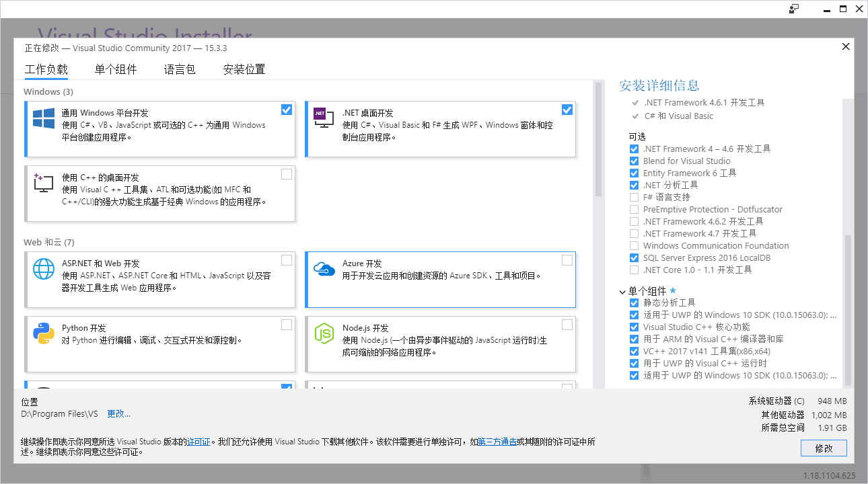Click the Python logo icon

pos(44,333)
